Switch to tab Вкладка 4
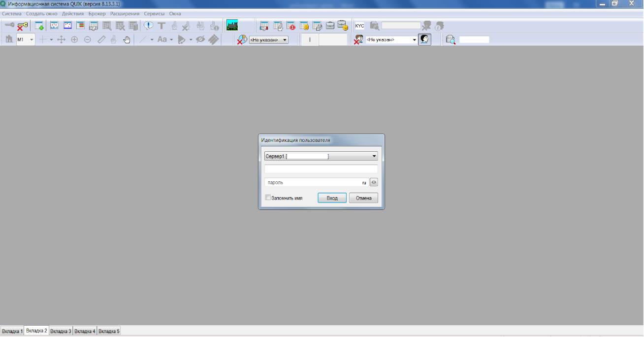Viewport: 644px width, 337px height. click(85, 331)
